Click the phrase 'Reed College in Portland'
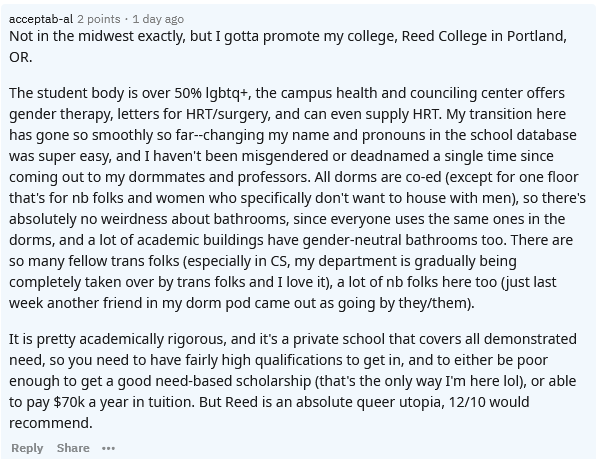The width and height of the screenshot is (596, 459). [x=483, y=36]
